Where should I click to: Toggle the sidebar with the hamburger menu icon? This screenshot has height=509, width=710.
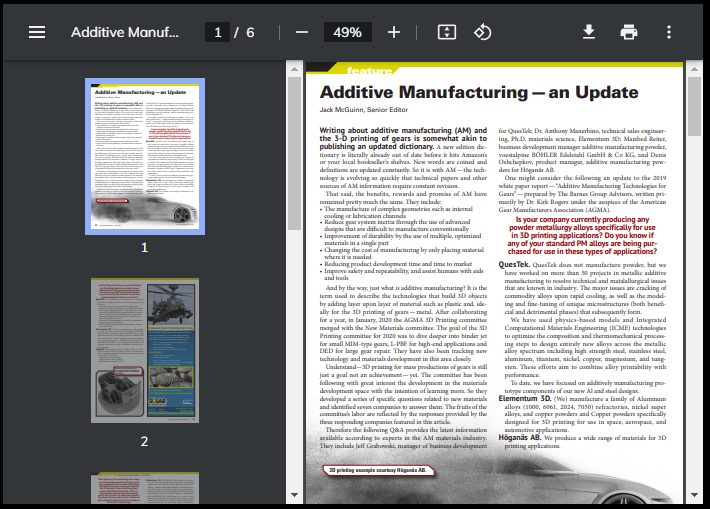click(37, 32)
